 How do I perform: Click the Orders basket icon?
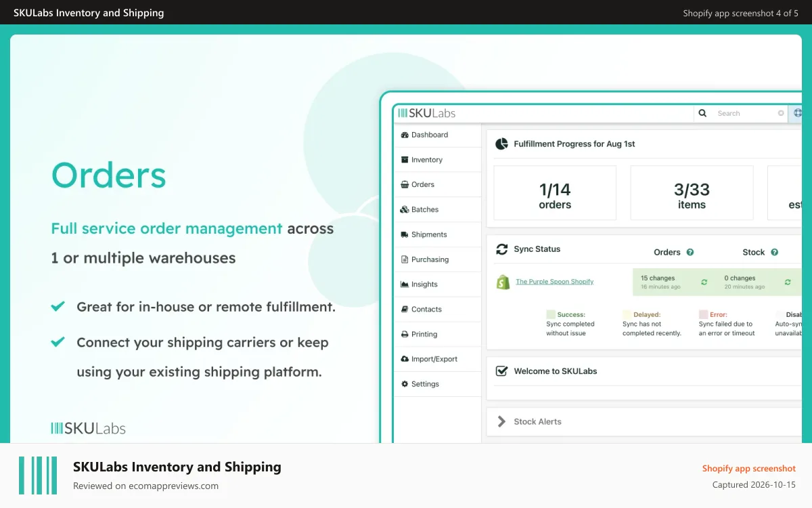(405, 184)
